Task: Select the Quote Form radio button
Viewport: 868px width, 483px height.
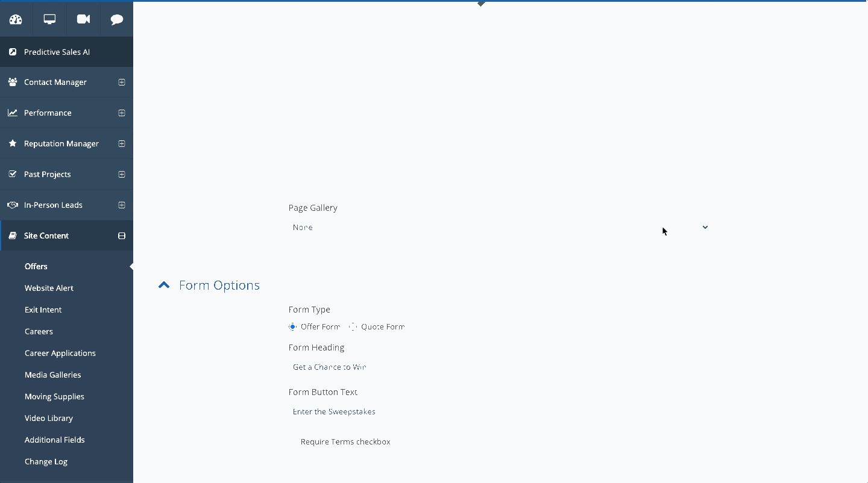Action: [353, 327]
